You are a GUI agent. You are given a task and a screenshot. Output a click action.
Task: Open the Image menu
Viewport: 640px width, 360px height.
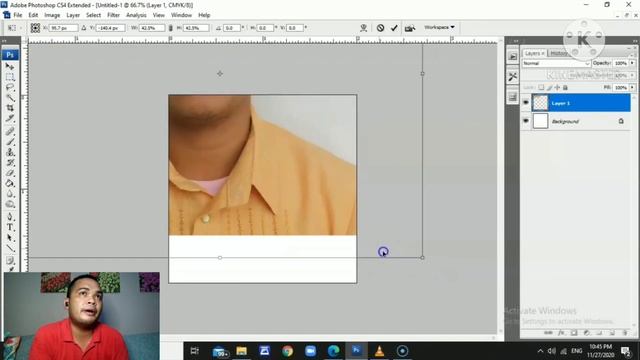coord(52,15)
